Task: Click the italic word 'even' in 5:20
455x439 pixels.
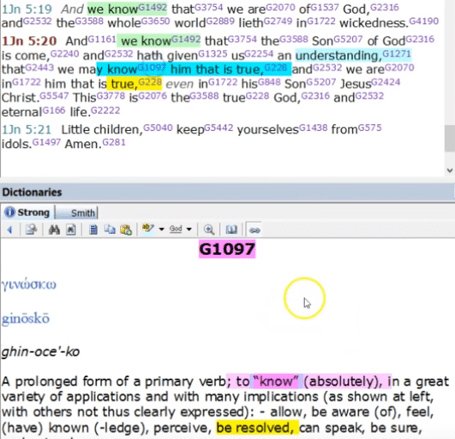Action: (180, 84)
